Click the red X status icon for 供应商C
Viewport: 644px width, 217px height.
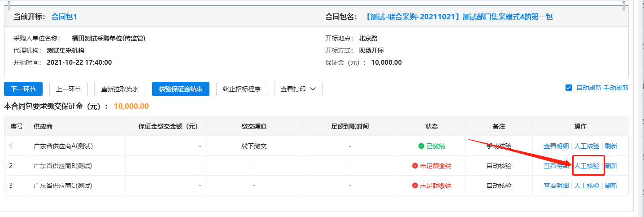(415, 186)
